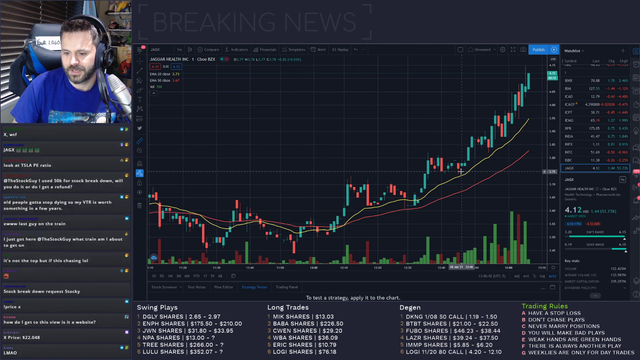Select the crosshair cursor tool

[140, 61]
